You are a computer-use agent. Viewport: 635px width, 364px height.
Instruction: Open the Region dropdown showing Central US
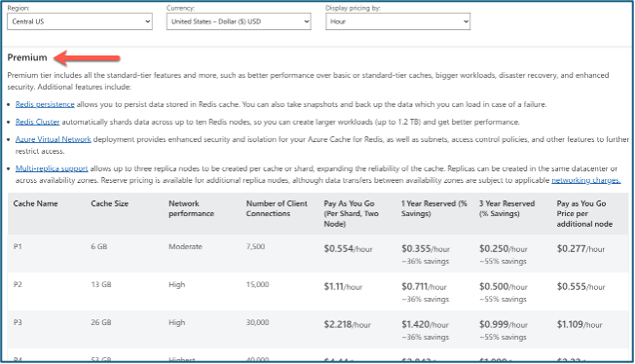[x=80, y=21]
